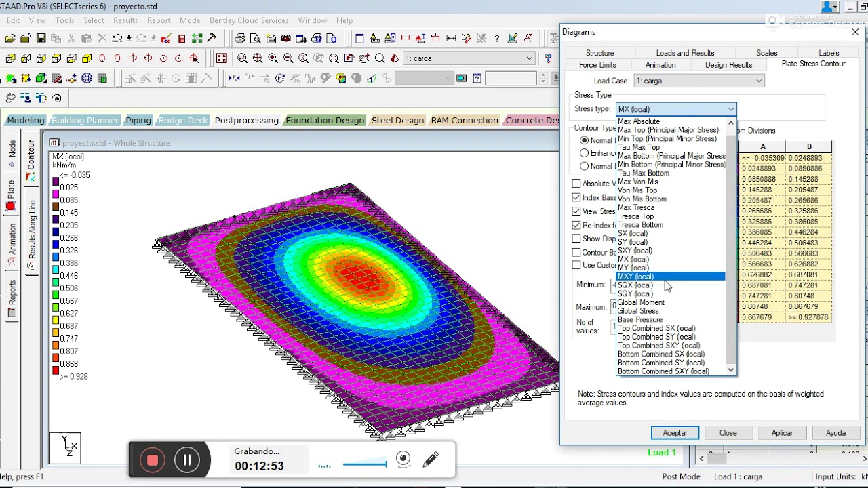
Task: Click the round blue globe icon in third toolbar
Action: coord(87,79)
